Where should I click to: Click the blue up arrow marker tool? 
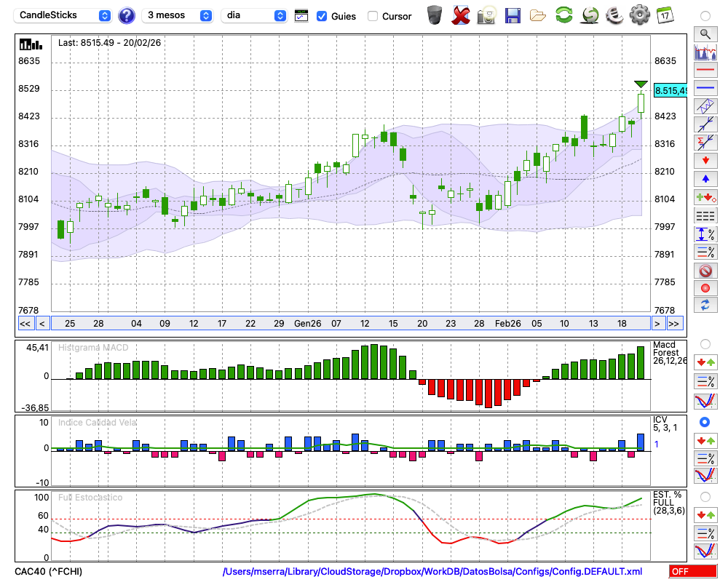tap(705, 179)
